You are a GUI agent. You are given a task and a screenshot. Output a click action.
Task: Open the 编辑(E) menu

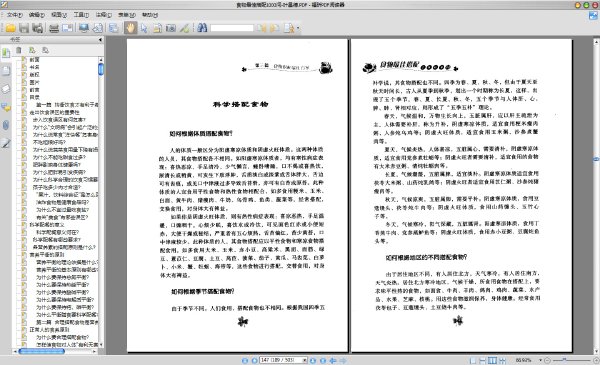click(x=37, y=15)
